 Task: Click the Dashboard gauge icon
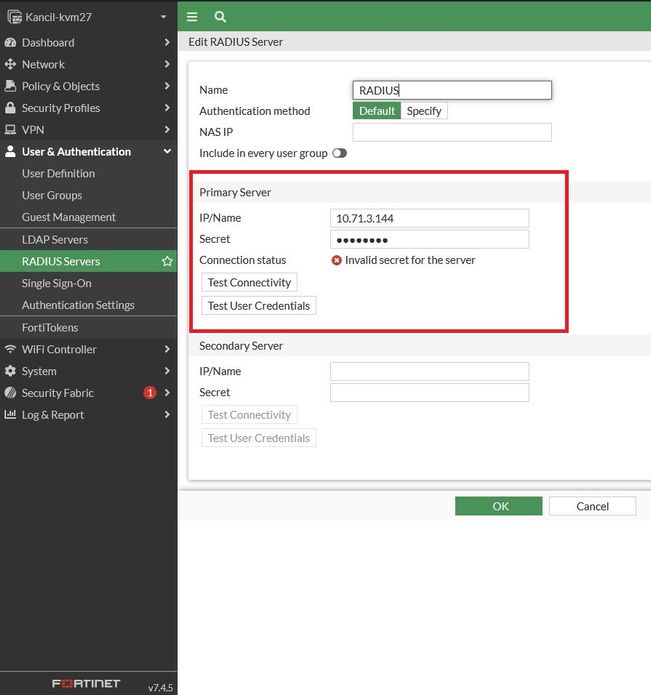click(11, 43)
